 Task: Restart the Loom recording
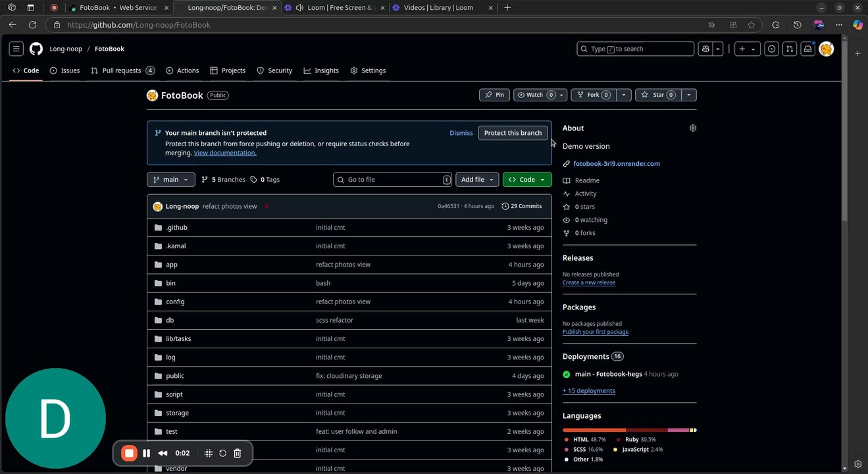(x=222, y=453)
